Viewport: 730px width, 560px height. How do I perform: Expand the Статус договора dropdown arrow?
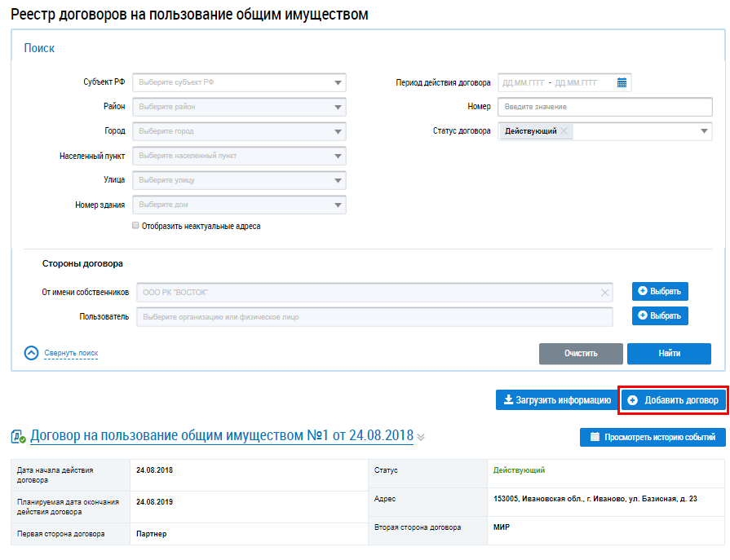[704, 131]
